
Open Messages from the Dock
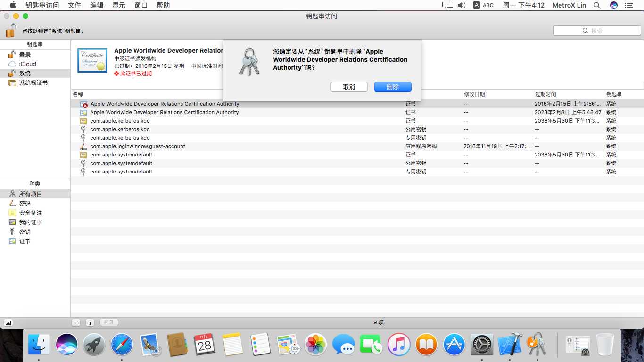343,345
